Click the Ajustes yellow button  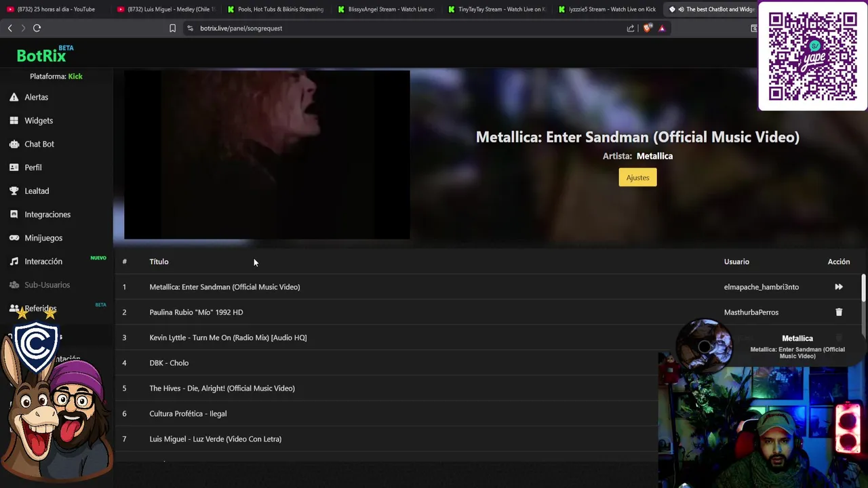tap(637, 178)
